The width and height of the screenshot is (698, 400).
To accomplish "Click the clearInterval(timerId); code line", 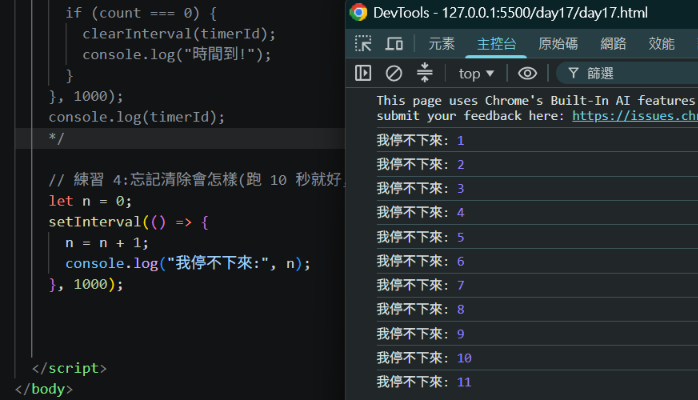I will coord(179,34).
